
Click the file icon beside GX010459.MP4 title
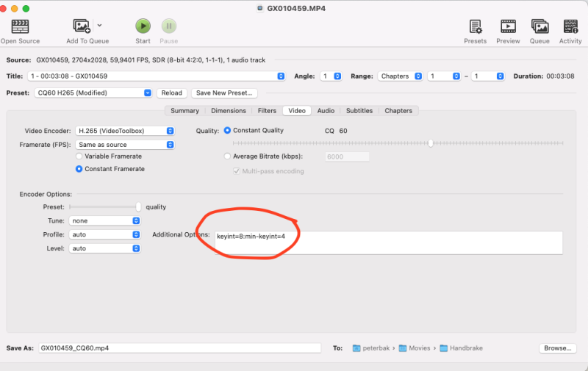pyautogui.click(x=260, y=8)
